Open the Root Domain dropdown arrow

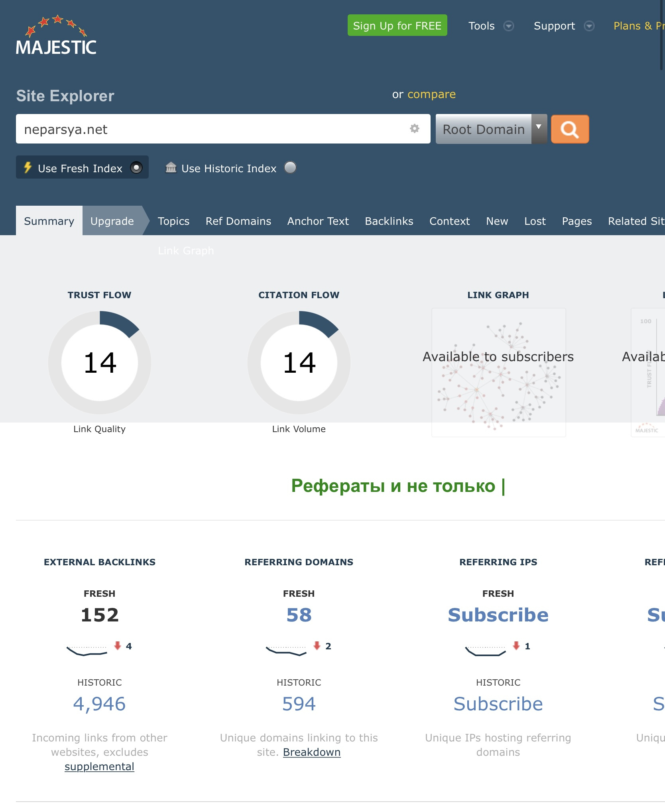click(539, 128)
